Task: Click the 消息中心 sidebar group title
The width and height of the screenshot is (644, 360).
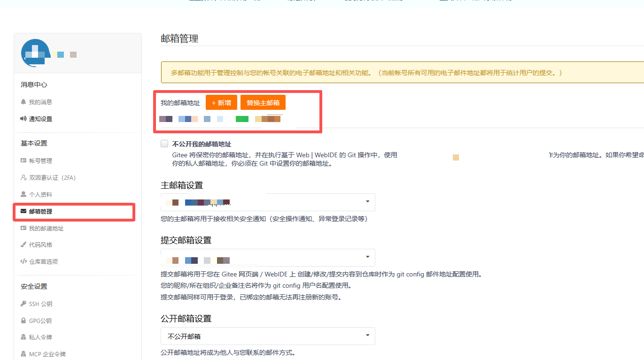Action: pos(34,84)
